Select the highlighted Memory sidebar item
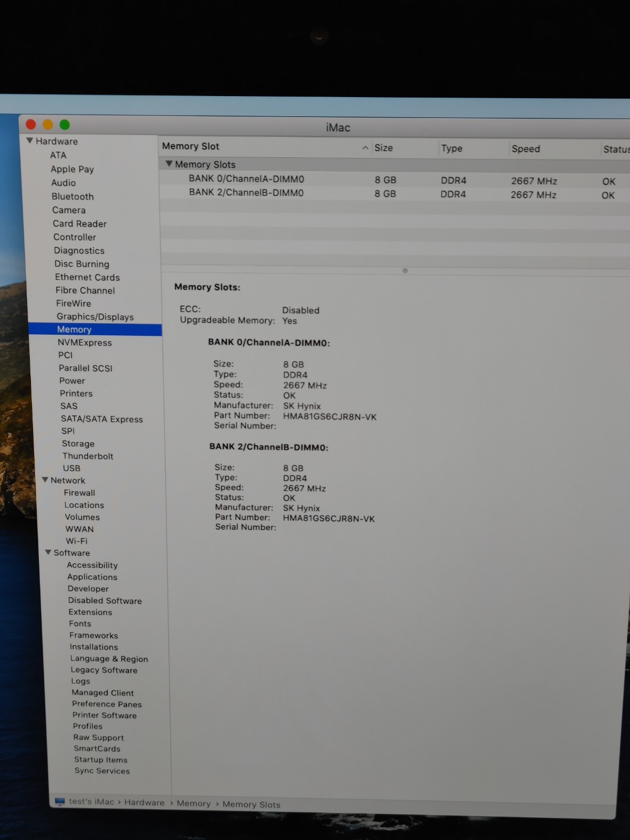 95,329
